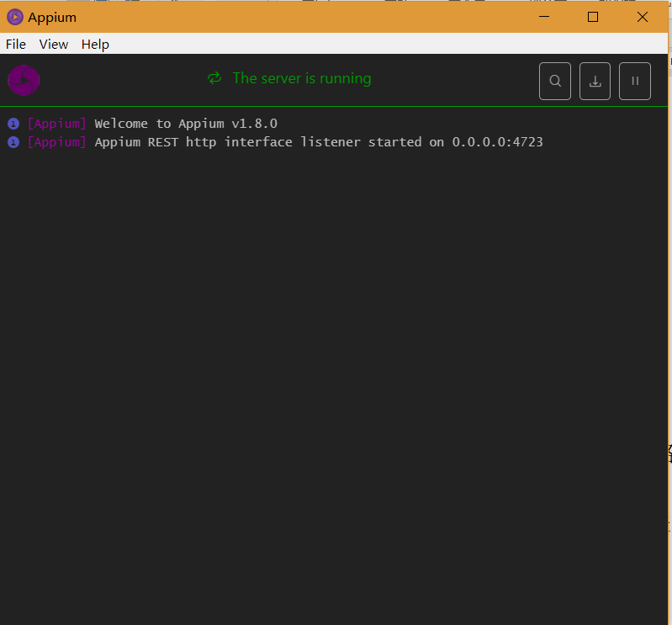The height and width of the screenshot is (625, 672).
Task: Stop the server with pause button
Action: point(635,81)
